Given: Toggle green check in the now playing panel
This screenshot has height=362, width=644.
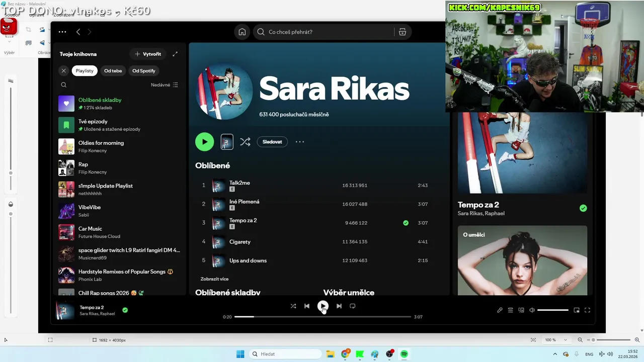Looking at the screenshot, I should pos(583,208).
